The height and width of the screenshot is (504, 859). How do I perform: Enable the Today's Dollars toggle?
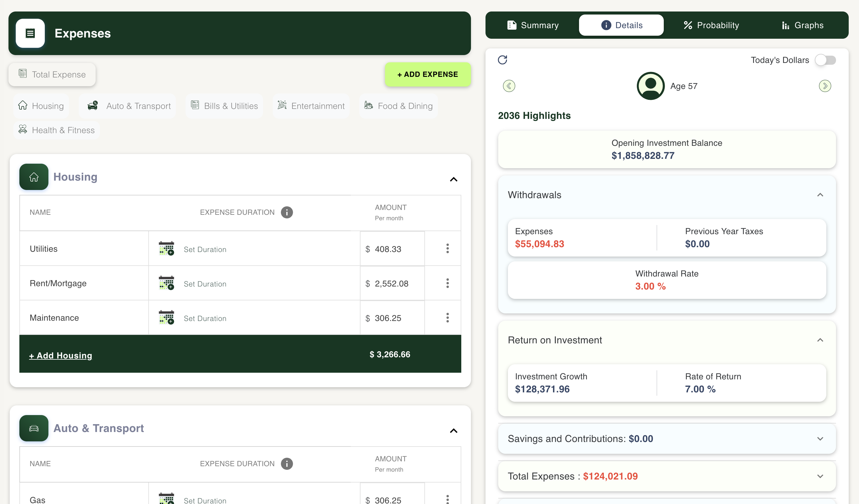825,60
